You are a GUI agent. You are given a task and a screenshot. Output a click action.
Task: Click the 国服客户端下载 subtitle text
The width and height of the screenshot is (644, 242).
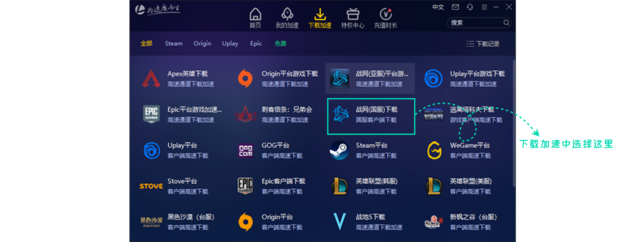pos(376,120)
